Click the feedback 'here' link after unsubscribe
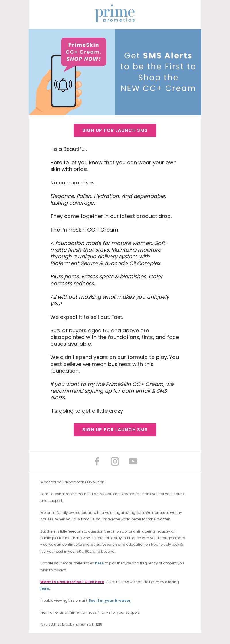The image size is (230, 644). click(45, 589)
